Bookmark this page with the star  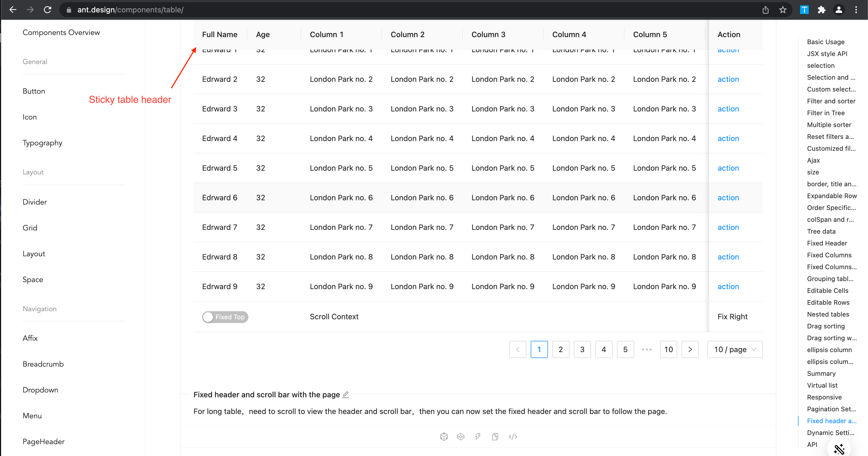[x=783, y=10]
